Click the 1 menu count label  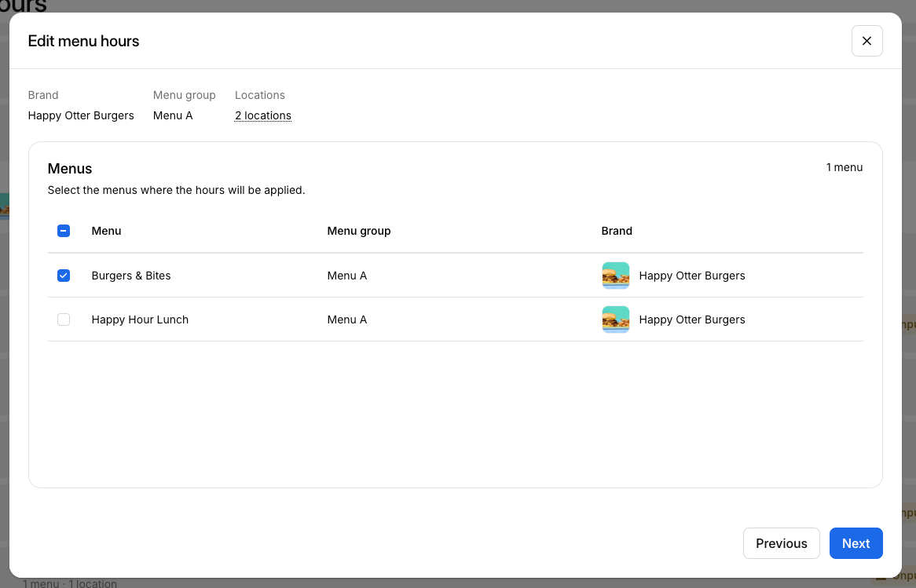[844, 167]
